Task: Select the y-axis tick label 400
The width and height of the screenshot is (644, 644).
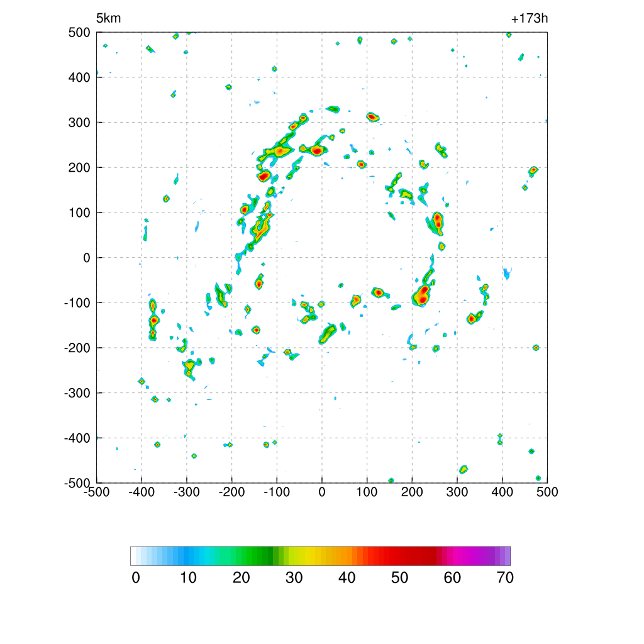Action: 79,77
